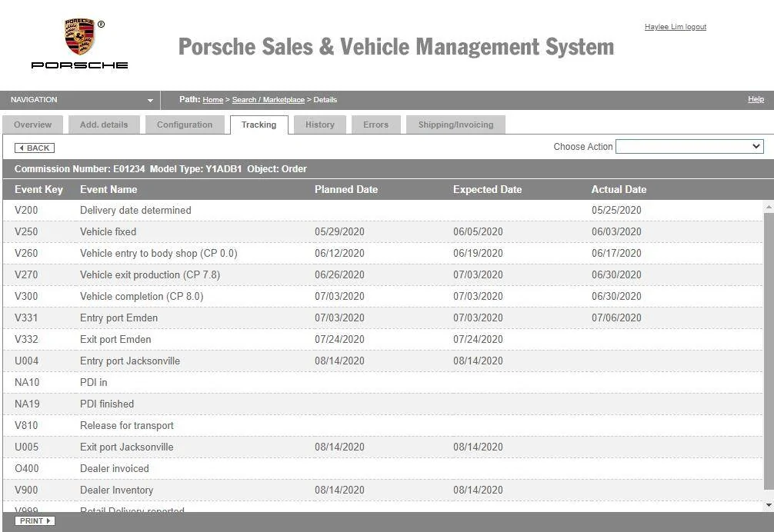The width and height of the screenshot is (774, 532).
Task: Click planned date 06/12/2020
Action: pyautogui.click(x=339, y=254)
